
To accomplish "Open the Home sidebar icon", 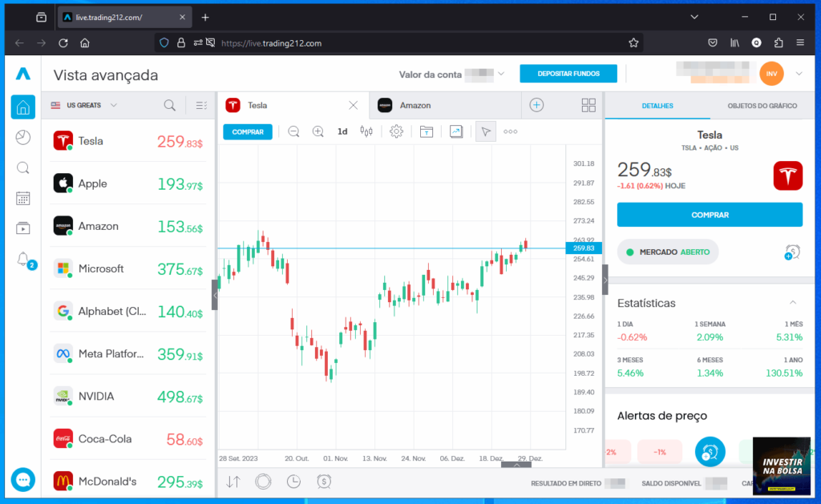I will 23,107.
